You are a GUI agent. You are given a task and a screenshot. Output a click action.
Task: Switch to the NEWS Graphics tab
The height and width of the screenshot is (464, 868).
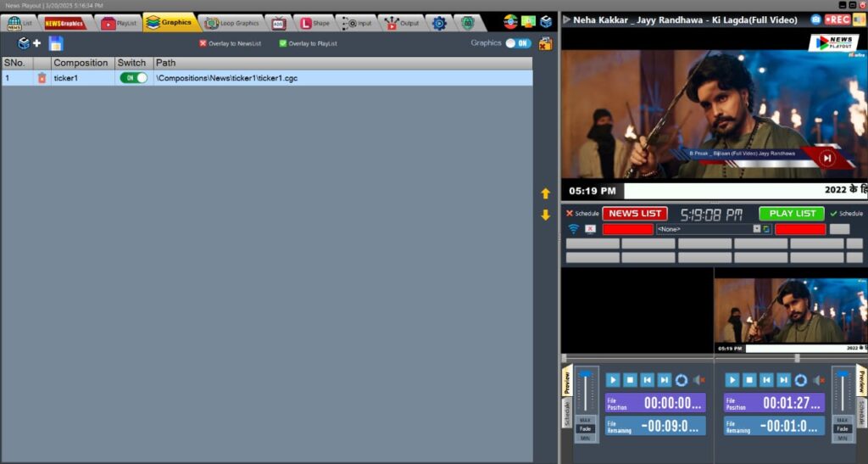click(x=65, y=23)
